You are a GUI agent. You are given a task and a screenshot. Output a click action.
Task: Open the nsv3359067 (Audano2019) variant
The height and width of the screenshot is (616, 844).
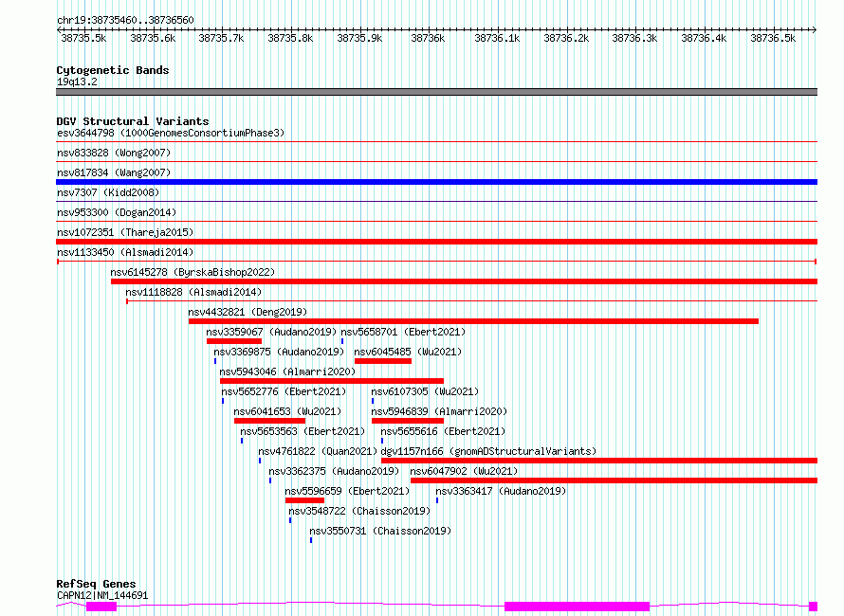[x=271, y=332]
